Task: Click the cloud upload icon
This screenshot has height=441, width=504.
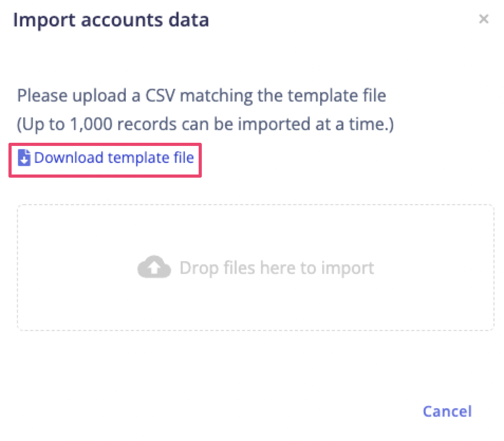Action: pyautogui.click(x=154, y=268)
